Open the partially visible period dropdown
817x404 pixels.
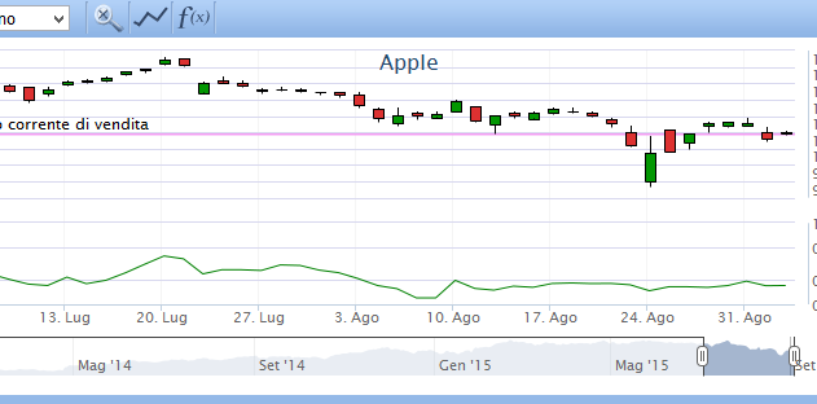tap(33, 19)
